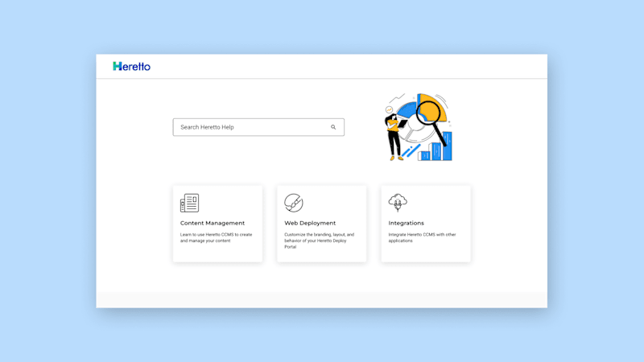Image resolution: width=644 pixels, height=362 pixels.
Task: Focus the Search Heretto Help field
Action: click(258, 127)
